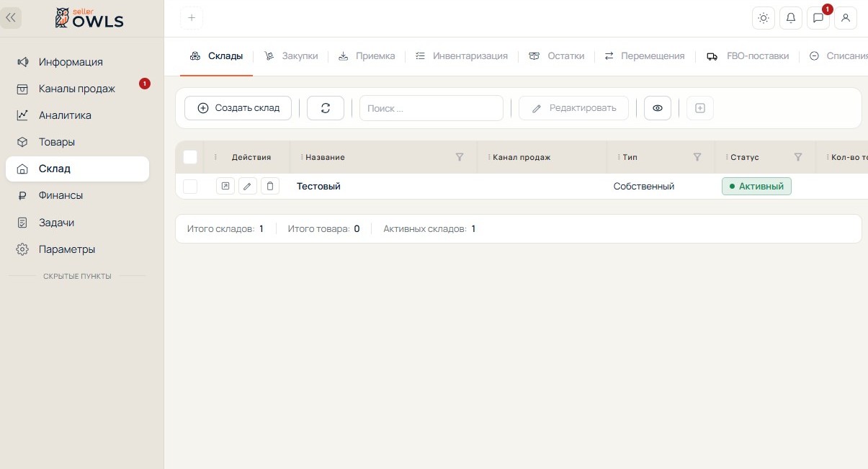Switch to the Инвентаризация tab
Viewport: 868px width, 469px height.
[462, 56]
